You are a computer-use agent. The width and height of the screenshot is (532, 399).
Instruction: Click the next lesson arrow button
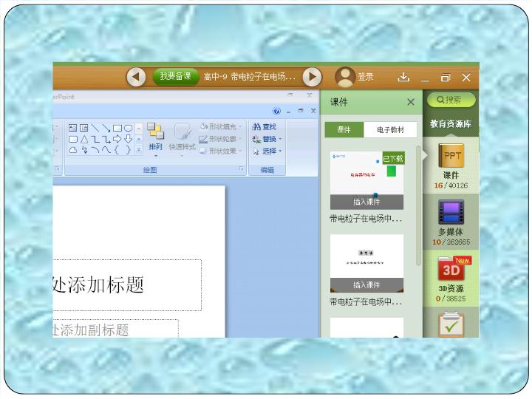coord(313,77)
